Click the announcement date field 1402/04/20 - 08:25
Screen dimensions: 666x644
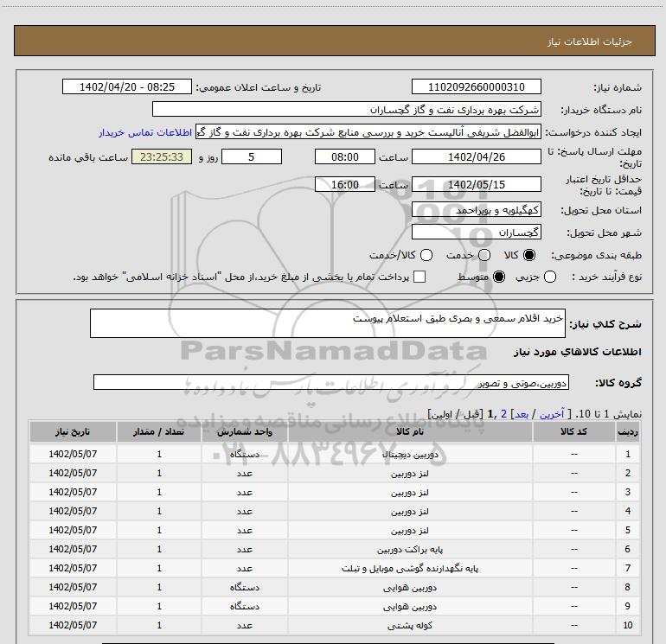coord(127,86)
